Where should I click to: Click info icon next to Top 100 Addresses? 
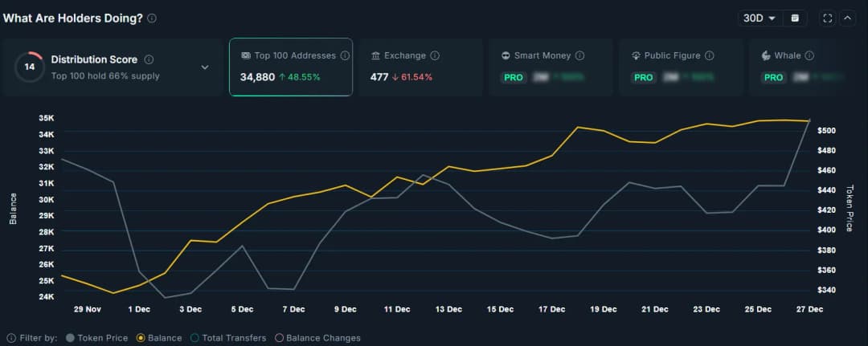click(345, 55)
